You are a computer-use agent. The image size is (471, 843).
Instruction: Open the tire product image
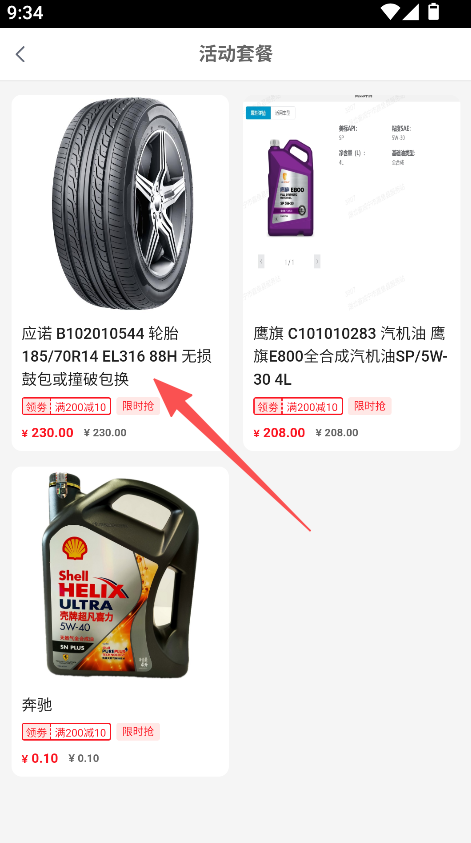pyautogui.click(x=120, y=204)
